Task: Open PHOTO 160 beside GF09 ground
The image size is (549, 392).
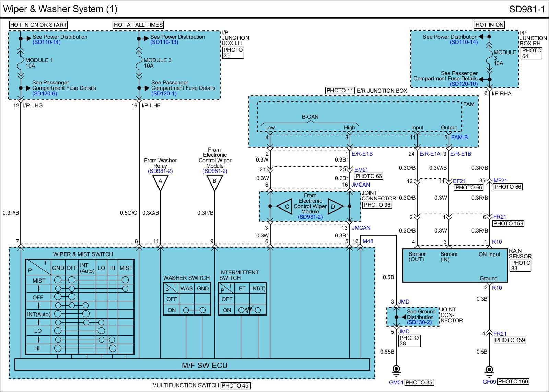Action: 513,382
